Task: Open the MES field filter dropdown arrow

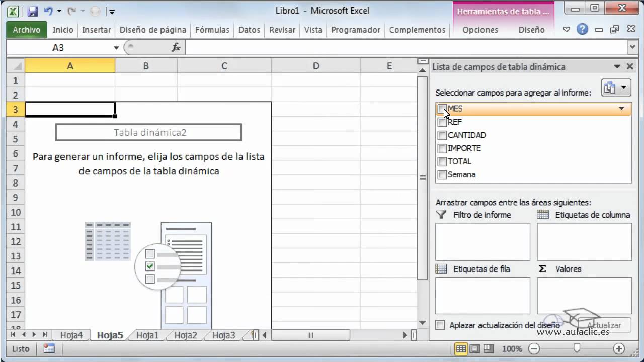Action: click(x=621, y=109)
